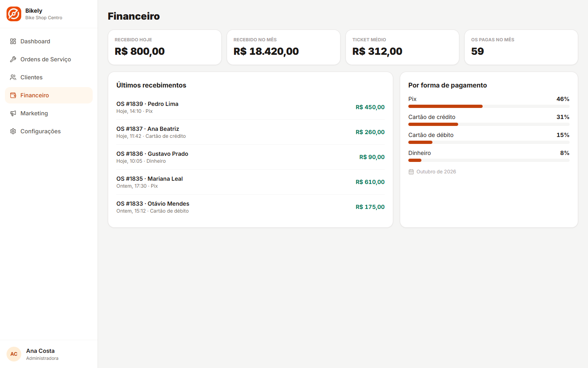Click the Financeiro wallet icon

(13, 95)
